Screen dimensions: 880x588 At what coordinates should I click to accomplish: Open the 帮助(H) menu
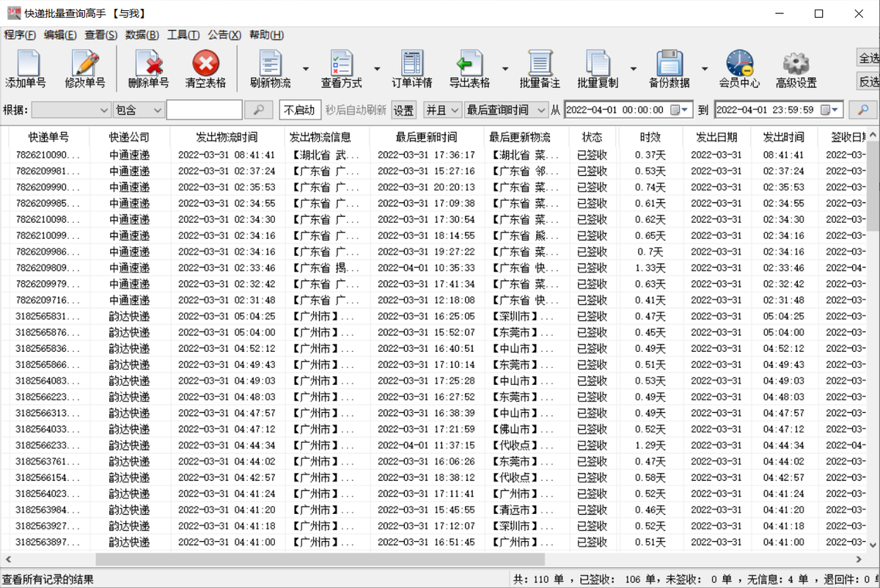click(267, 34)
